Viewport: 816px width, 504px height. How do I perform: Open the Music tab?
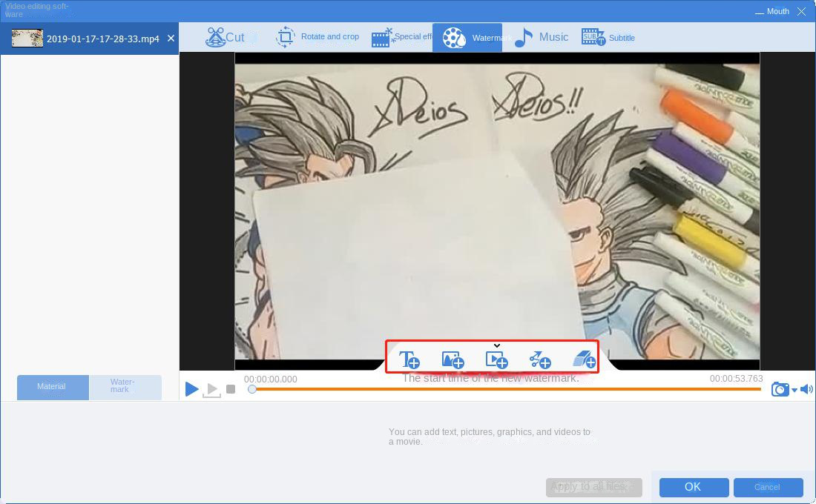[542, 37]
